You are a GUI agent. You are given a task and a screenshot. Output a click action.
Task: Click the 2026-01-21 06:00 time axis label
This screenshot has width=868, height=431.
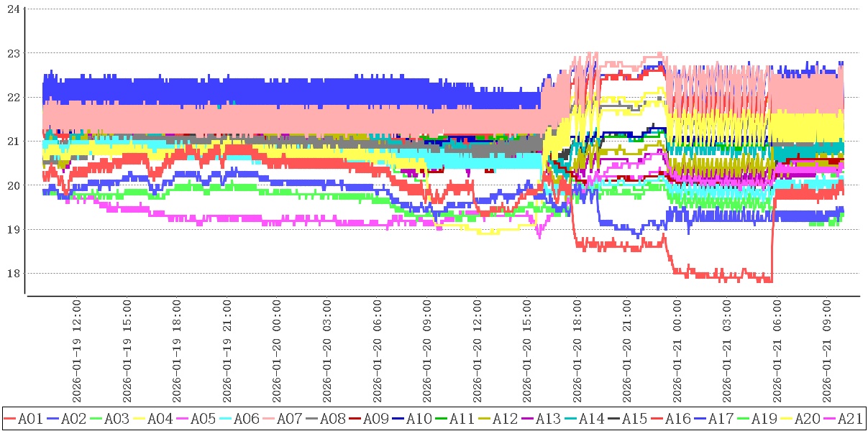click(777, 352)
